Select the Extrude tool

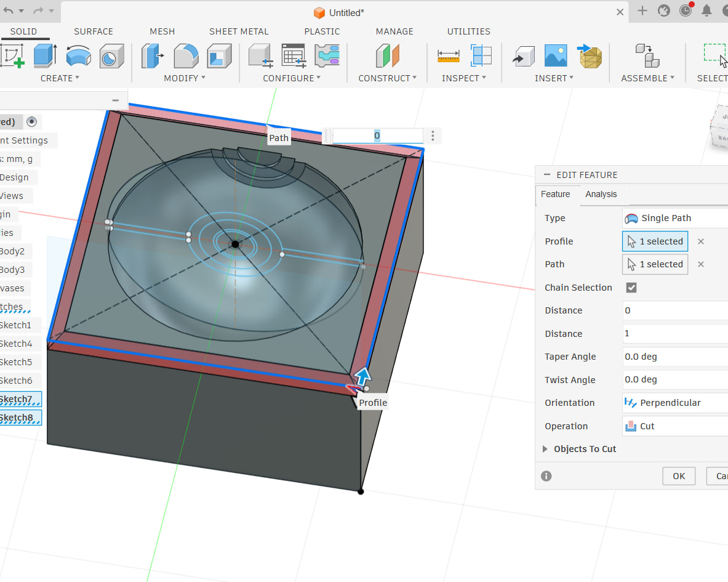45,56
